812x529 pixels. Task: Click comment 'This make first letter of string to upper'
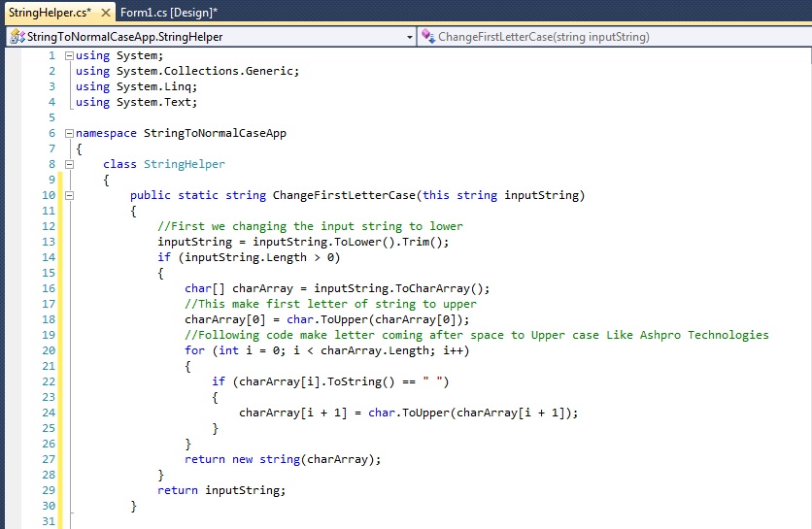[x=330, y=304]
